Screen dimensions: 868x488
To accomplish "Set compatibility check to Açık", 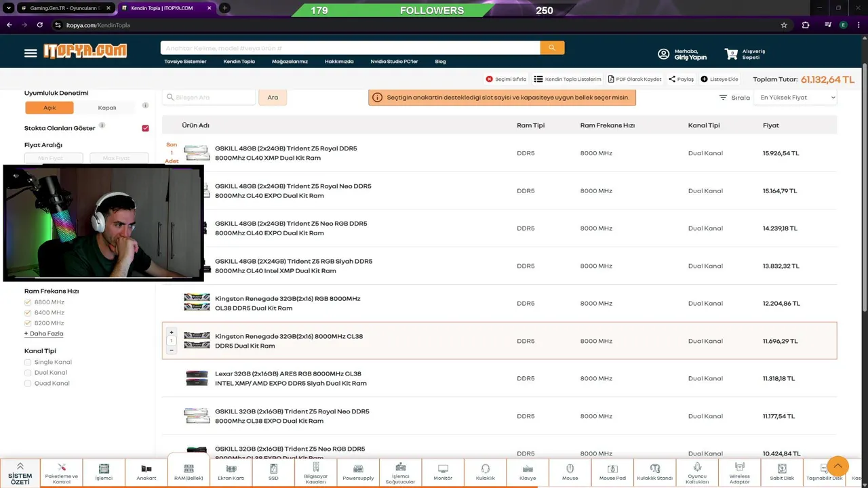I will tap(50, 108).
